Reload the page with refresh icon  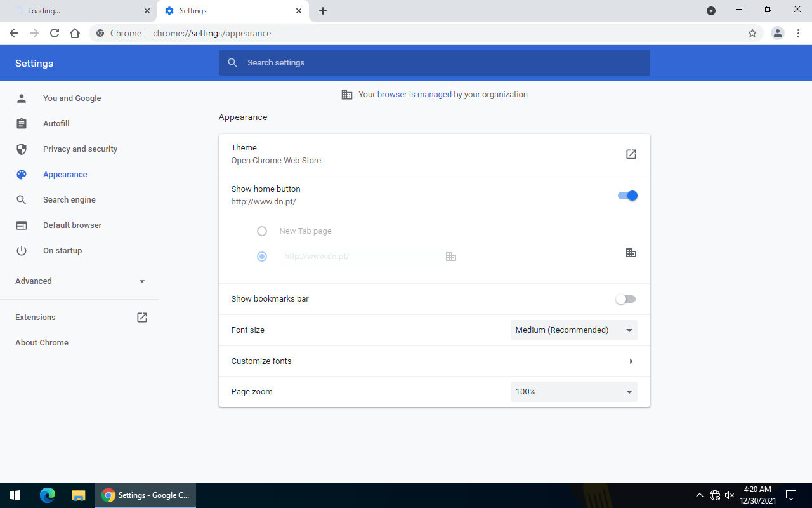pyautogui.click(x=55, y=33)
